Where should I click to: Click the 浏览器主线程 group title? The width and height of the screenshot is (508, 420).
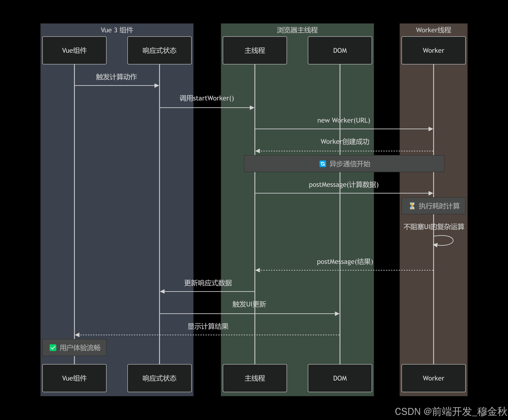coord(297,30)
